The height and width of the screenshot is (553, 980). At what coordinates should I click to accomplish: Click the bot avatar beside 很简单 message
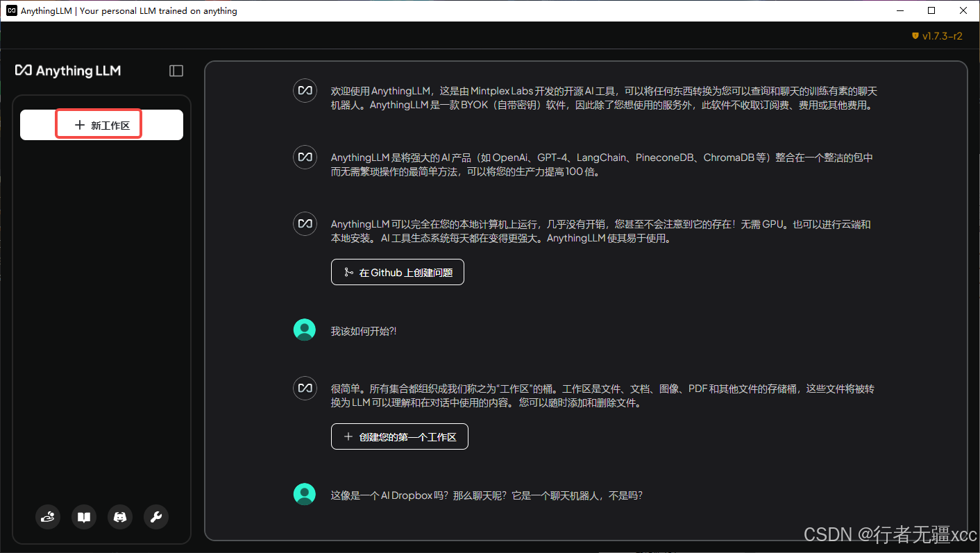coord(305,389)
